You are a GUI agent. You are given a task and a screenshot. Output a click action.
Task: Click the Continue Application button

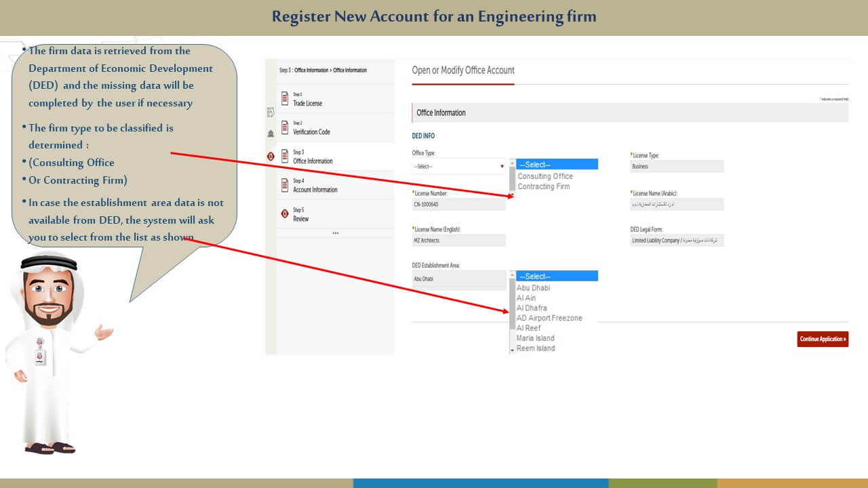pyautogui.click(x=823, y=339)
